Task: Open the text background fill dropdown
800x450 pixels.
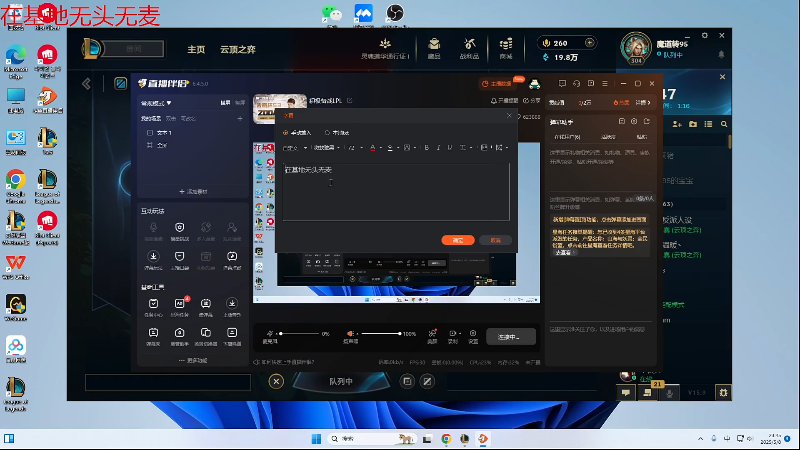Action: pos(409,148)
